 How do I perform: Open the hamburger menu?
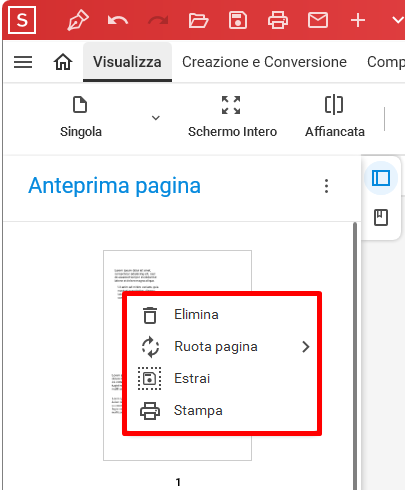(23, 62)
